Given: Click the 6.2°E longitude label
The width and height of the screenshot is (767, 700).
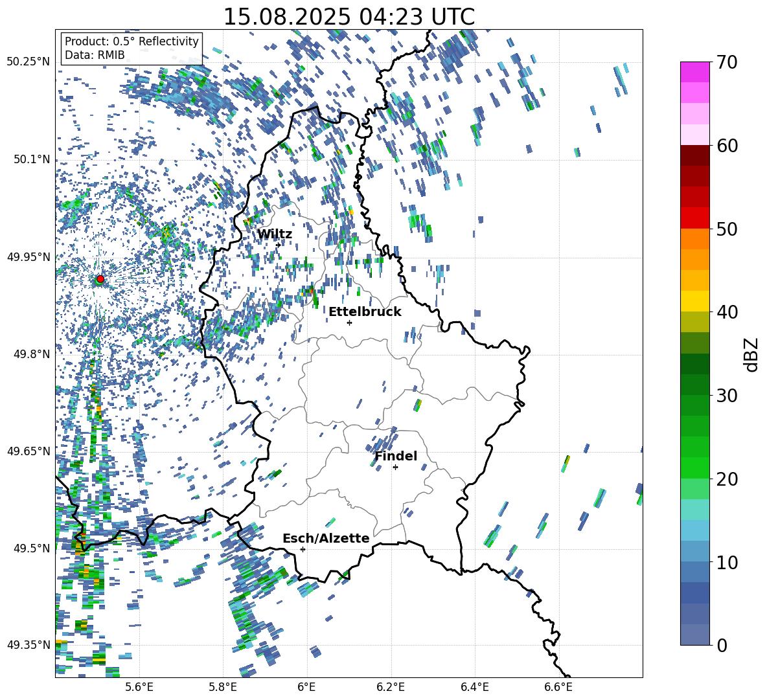Looking at the screenshot, I should pyautogui.click(x=391, y=688).
